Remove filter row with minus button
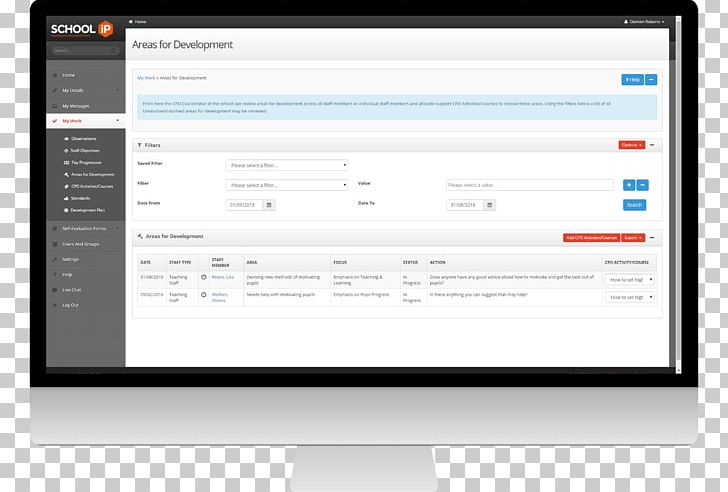This screenshot has height=492, width=728. (x=643, y=185)
